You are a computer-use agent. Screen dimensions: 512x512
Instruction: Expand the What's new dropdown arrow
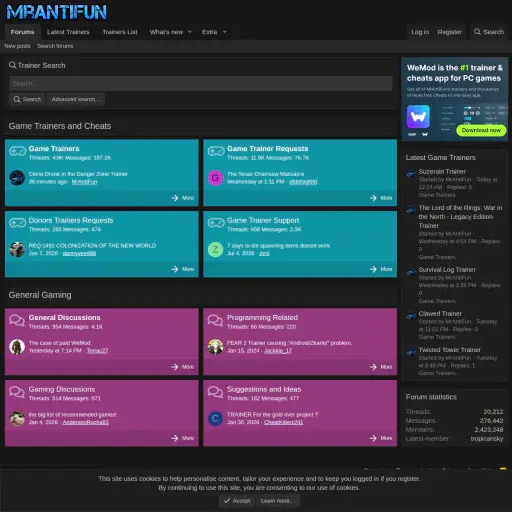pos(190,32)
